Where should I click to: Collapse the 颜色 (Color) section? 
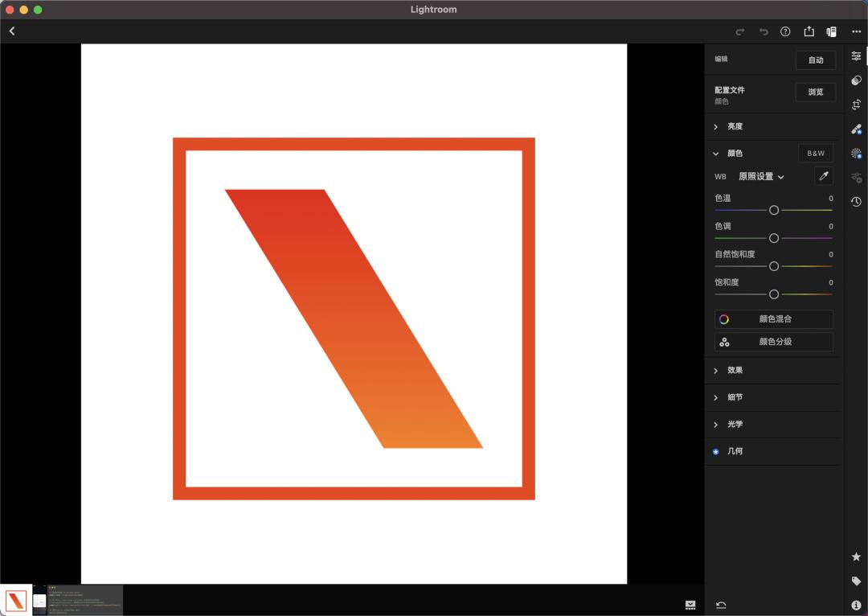pos(716,154)
